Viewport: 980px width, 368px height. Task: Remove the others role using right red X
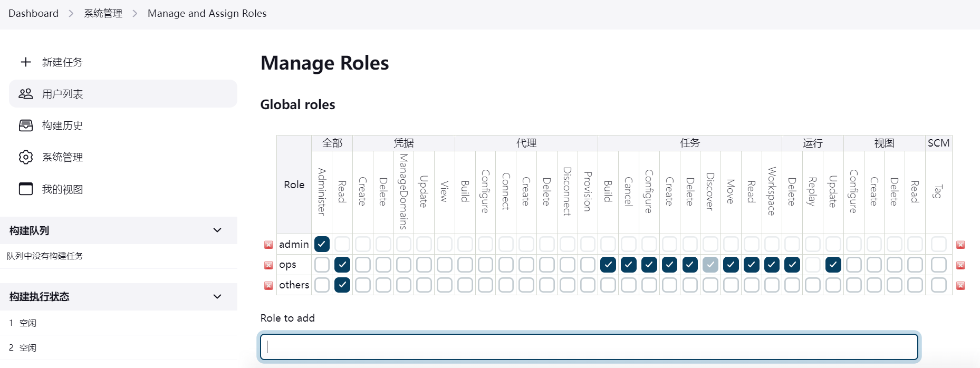(x=960, y=286)
